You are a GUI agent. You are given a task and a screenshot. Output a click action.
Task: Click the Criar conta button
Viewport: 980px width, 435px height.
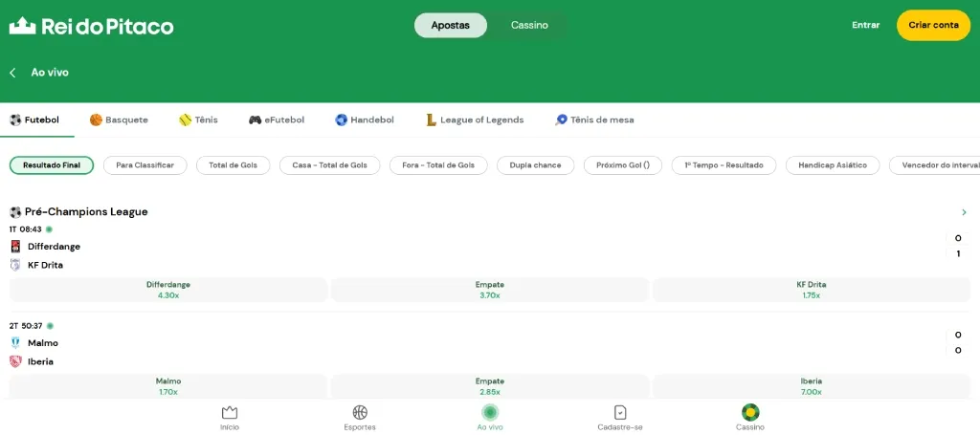933,26
